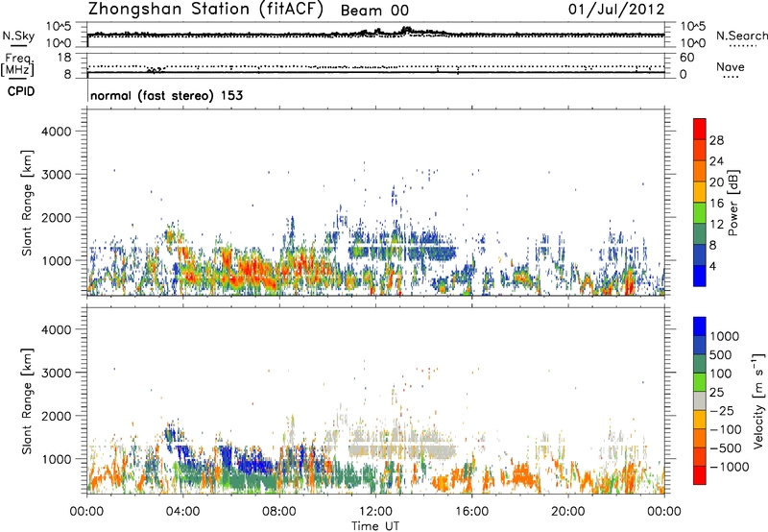Click the blue top of velocity colorbar

coord(700,326)
